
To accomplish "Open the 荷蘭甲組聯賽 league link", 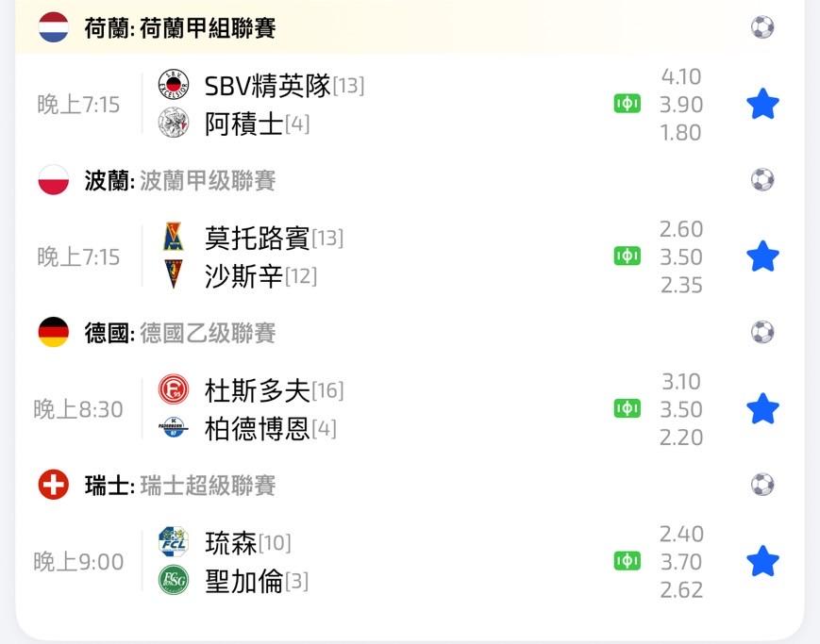I will point(208,28).
